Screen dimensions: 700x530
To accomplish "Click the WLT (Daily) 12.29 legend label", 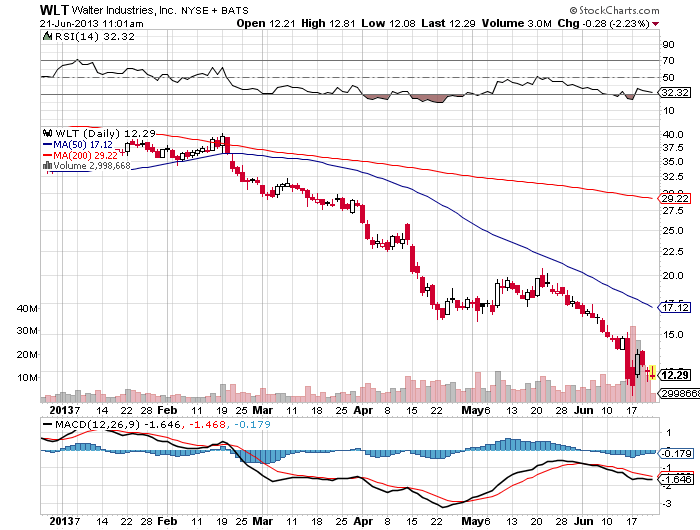I will [x=105, y=134].
